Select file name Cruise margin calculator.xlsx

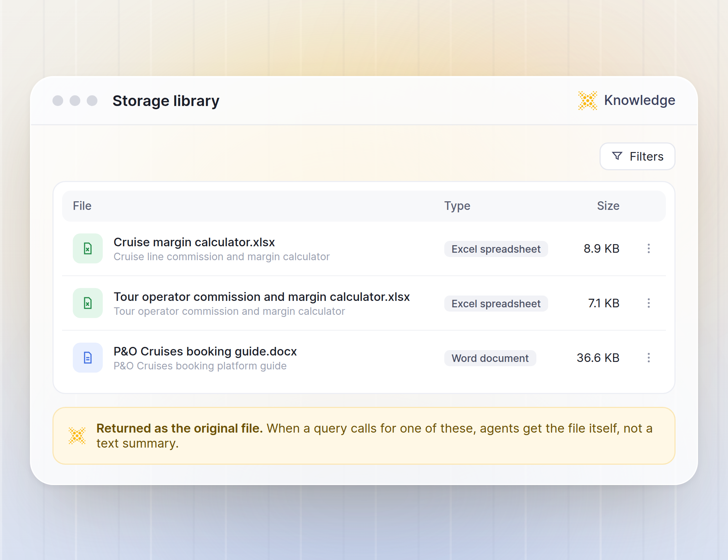(x=194, y=242)
